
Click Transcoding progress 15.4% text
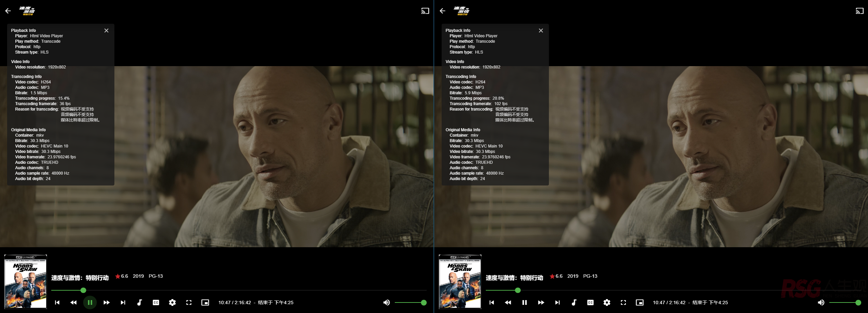coord(42,98)
